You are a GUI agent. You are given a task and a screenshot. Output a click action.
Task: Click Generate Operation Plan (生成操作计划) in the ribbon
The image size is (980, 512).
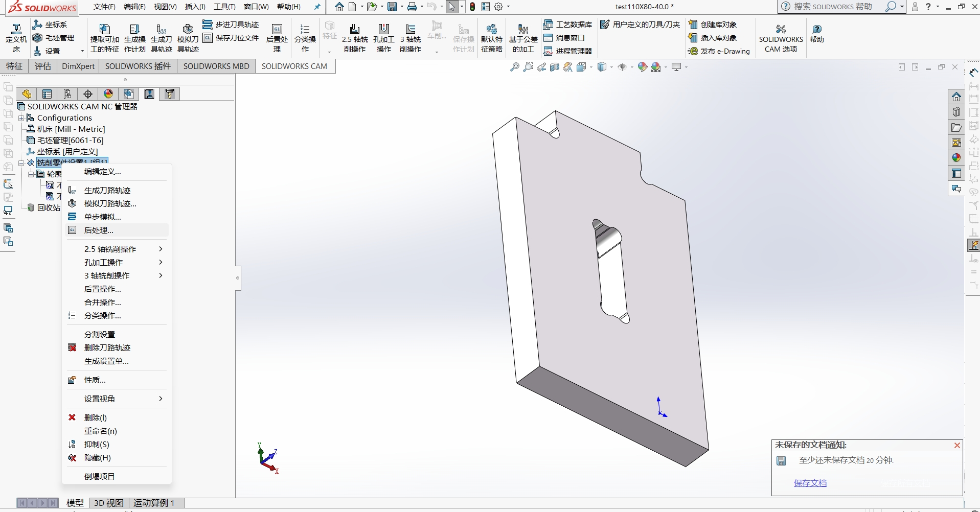coord(135,38)
